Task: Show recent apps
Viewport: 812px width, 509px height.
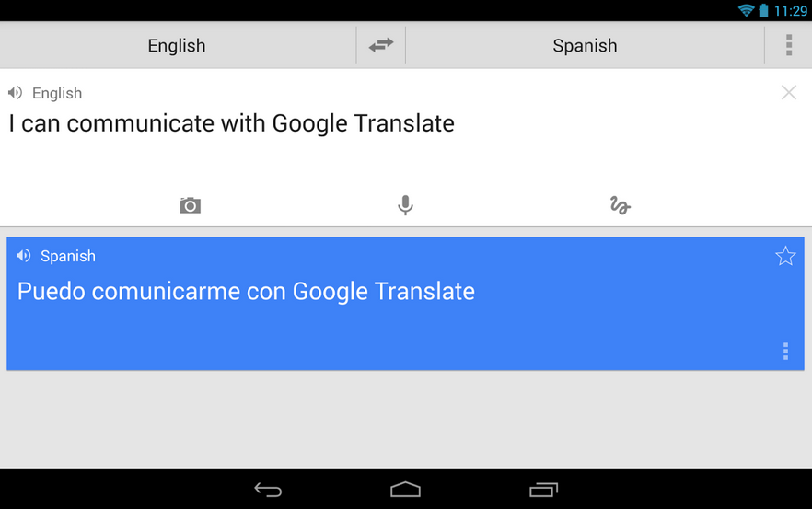Action: tap(543, 490)
